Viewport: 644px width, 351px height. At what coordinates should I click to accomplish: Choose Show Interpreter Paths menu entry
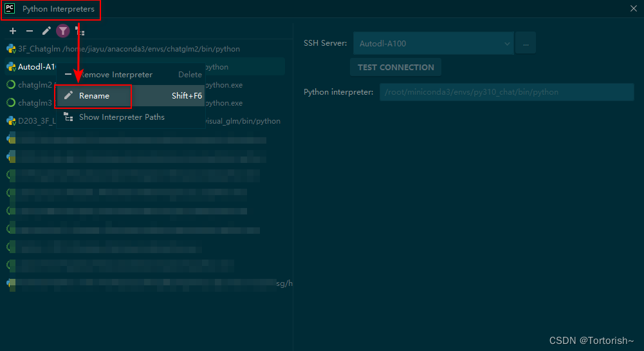click(x=131, y=117)
